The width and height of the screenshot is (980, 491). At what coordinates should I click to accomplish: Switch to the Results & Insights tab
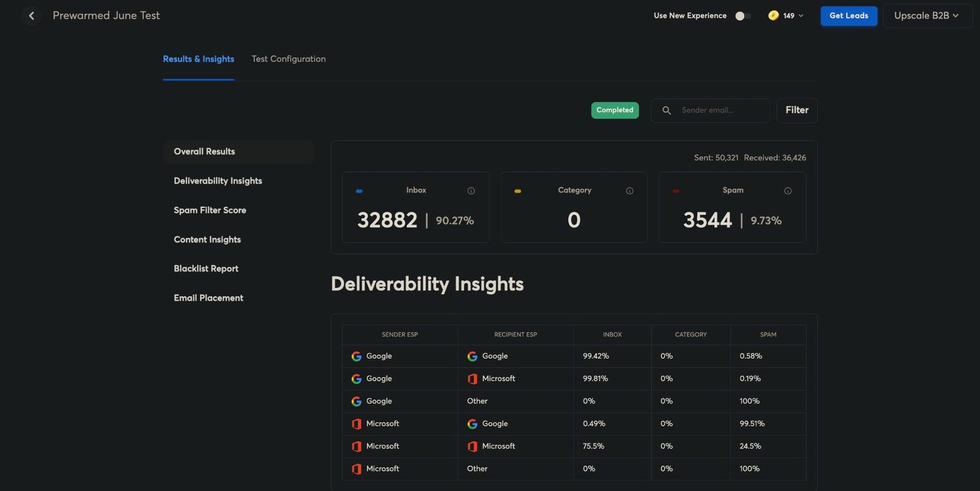point(199,59)
